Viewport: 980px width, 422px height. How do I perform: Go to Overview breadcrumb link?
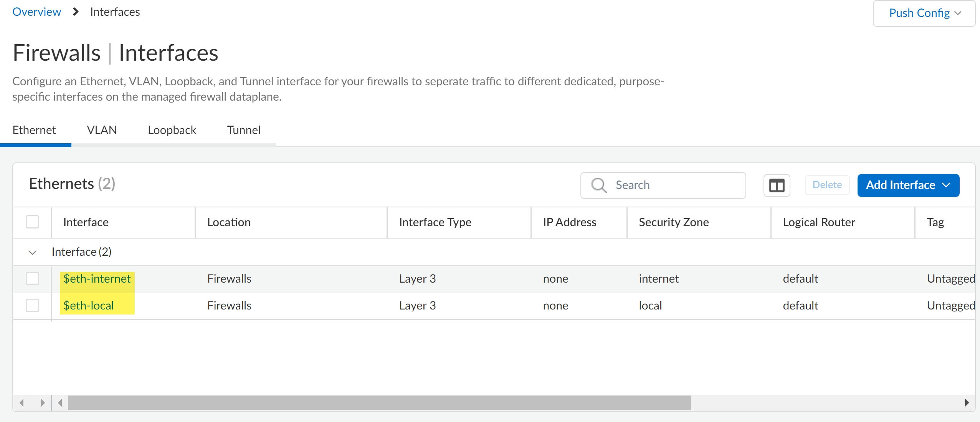click(x=36, y=12)
